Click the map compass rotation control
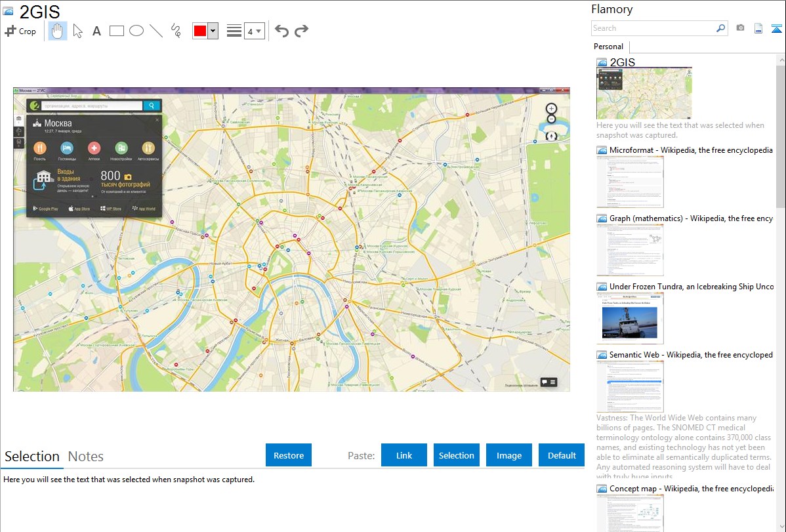786x532 pixels. click(x=551, y=136)
